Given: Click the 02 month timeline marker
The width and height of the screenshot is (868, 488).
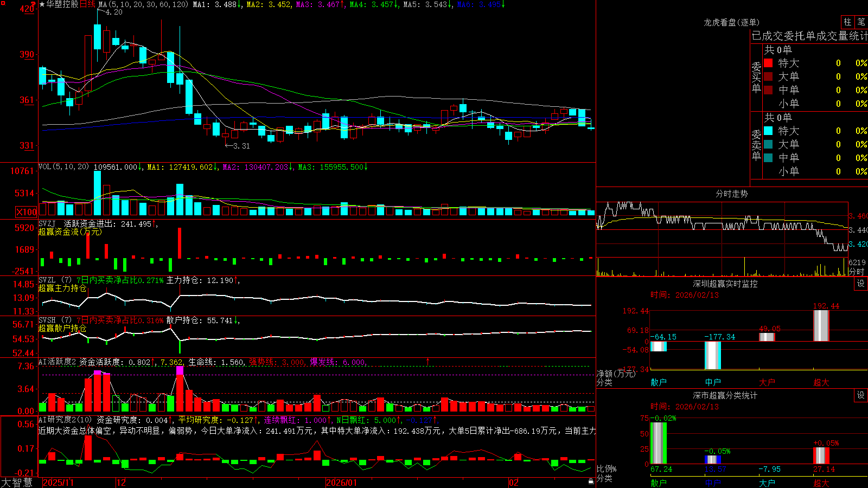Looking at the screenshot, I should 514,483.
